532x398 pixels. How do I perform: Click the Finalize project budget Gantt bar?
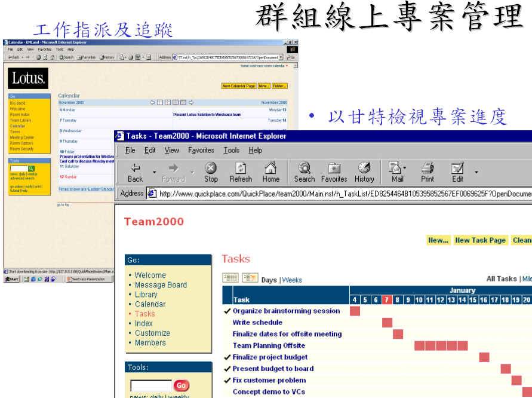coord(484,357)
